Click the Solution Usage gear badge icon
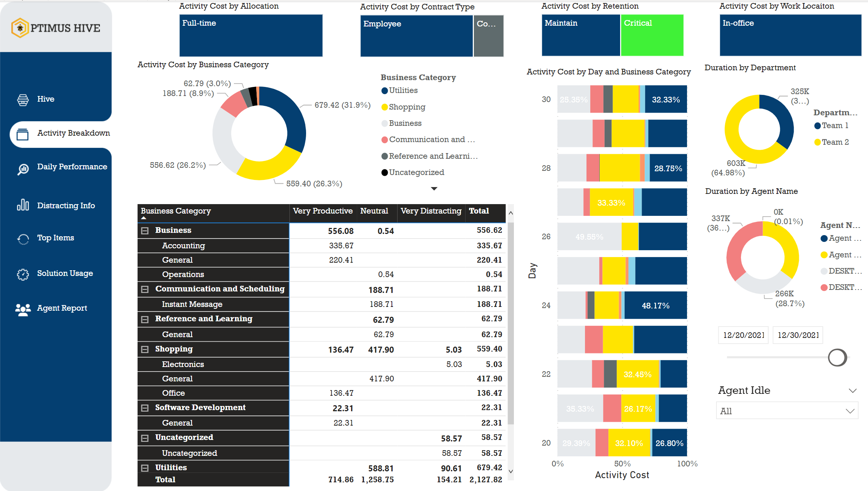This screenshot has width=868, height=491. click(x=23, y=274)
